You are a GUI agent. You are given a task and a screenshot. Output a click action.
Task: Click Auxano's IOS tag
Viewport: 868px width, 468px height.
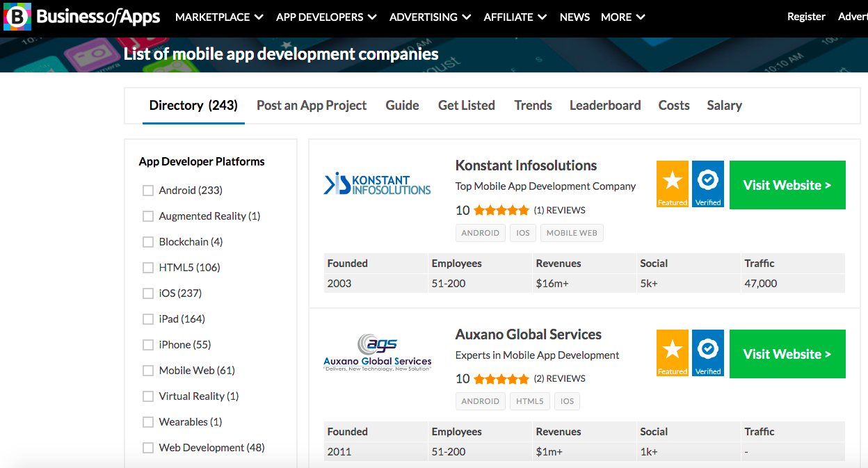(x=567, y=401)
